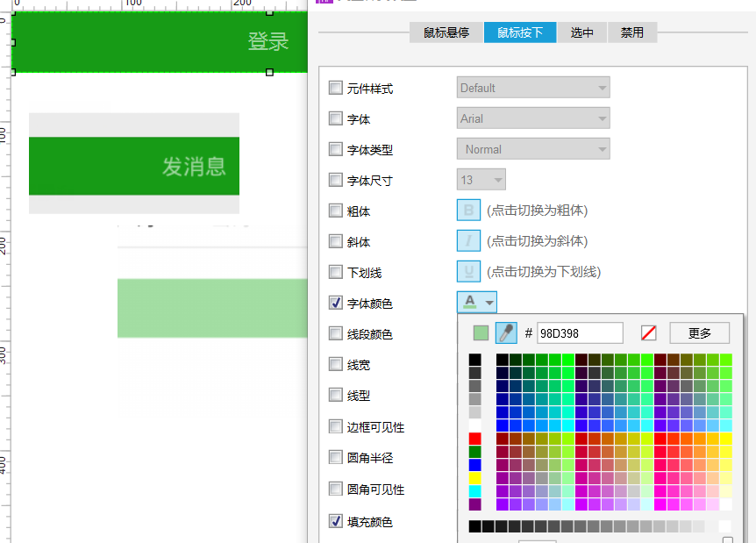Uncheck the 字体颜色 checkbox
756x543 pixels.
click(336, 303)
